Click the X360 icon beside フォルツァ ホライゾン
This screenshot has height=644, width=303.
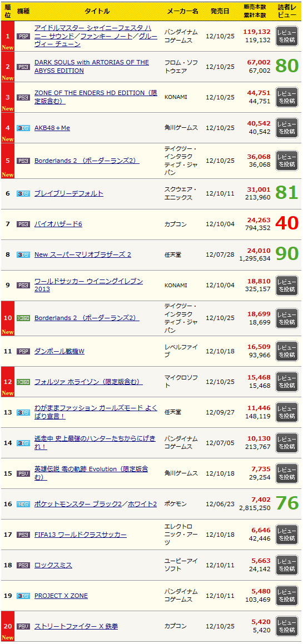[x=23, y=382]
